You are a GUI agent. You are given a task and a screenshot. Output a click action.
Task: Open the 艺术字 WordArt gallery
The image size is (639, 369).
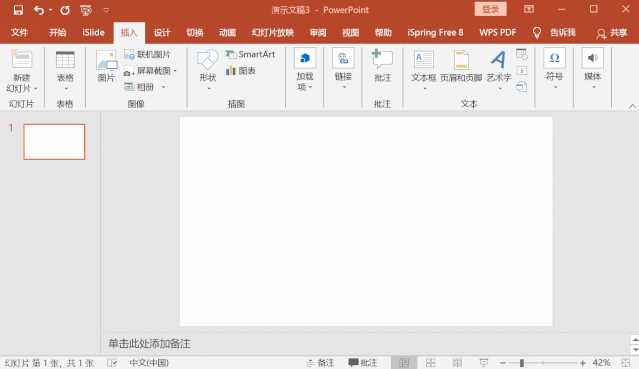(499, 70)
